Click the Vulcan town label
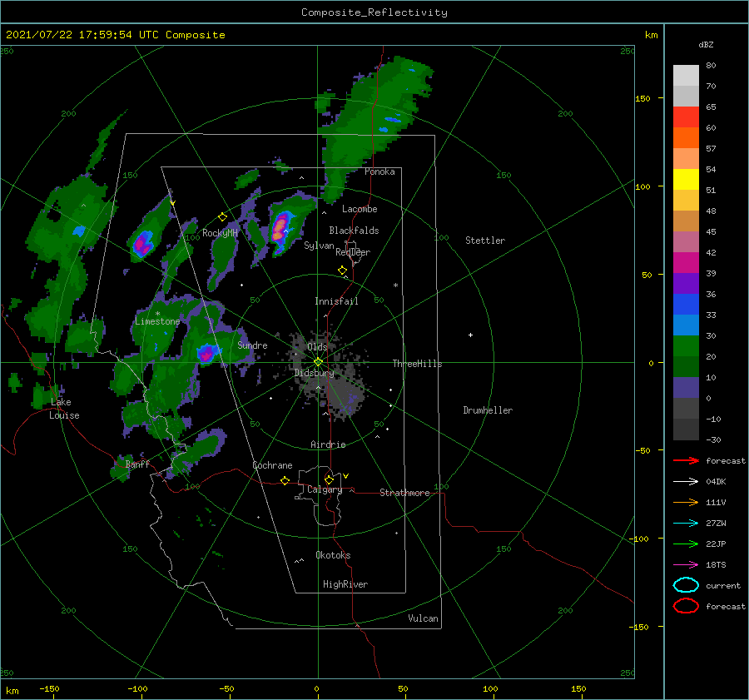The height and width of the screenshot is (700, 749). click(423, 618)
